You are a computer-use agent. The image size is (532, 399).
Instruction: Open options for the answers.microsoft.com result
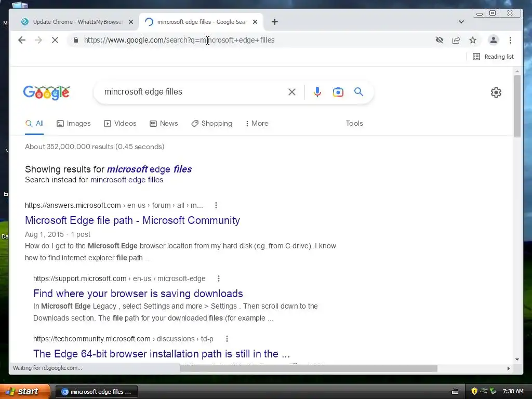pos(216,205)
